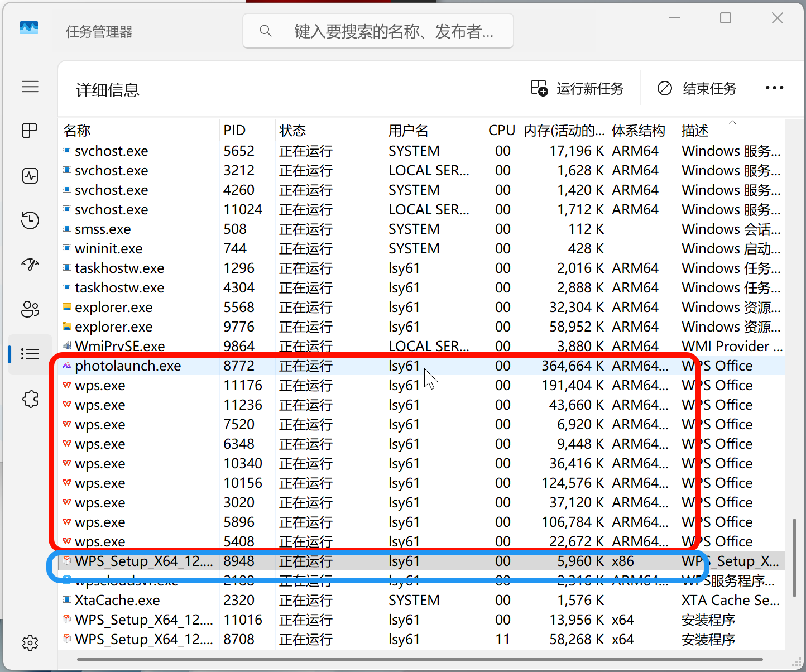Click the memory value 2,888 K

580,287
